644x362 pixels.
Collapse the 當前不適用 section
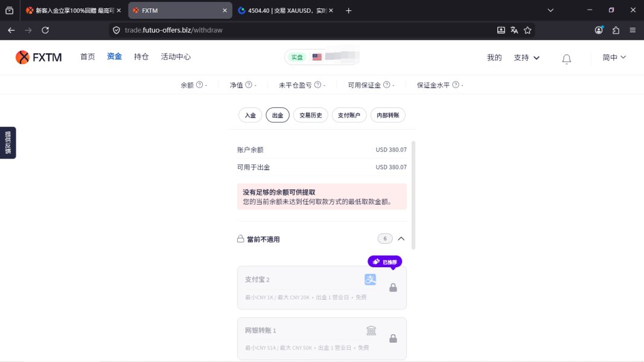(x=401, y=238)
